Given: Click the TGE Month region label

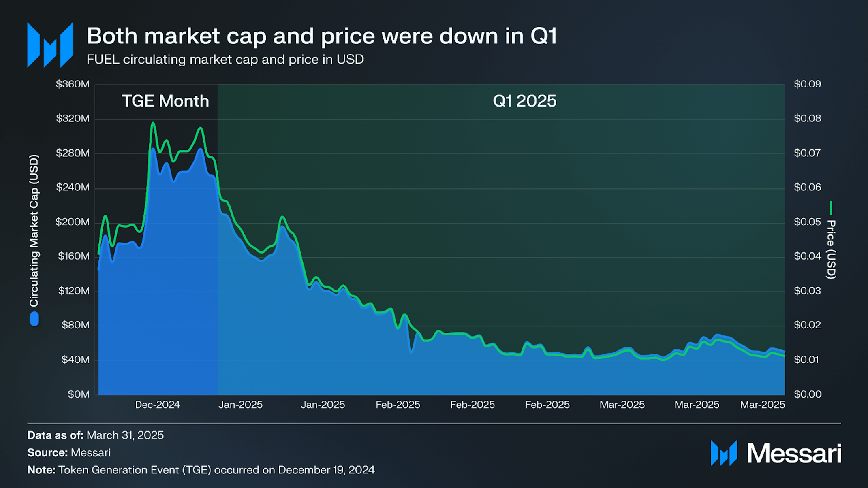Looking at the screenshot, I should [x=165, y=101].
